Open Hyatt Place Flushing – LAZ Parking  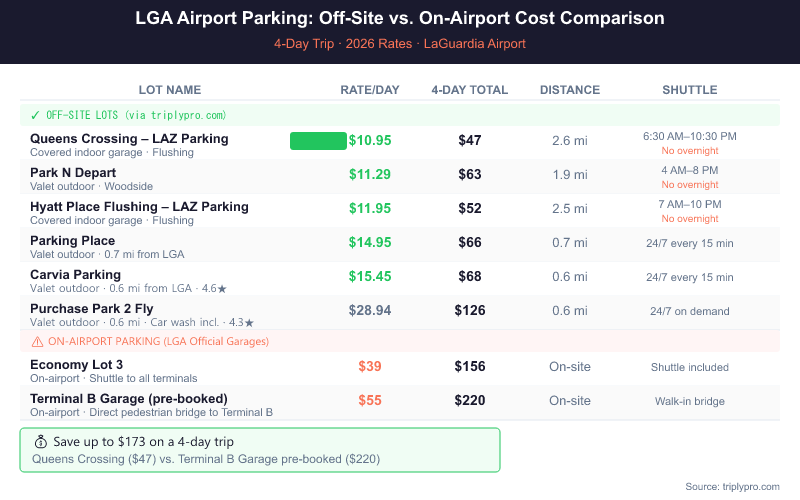(x=139, y=207)
